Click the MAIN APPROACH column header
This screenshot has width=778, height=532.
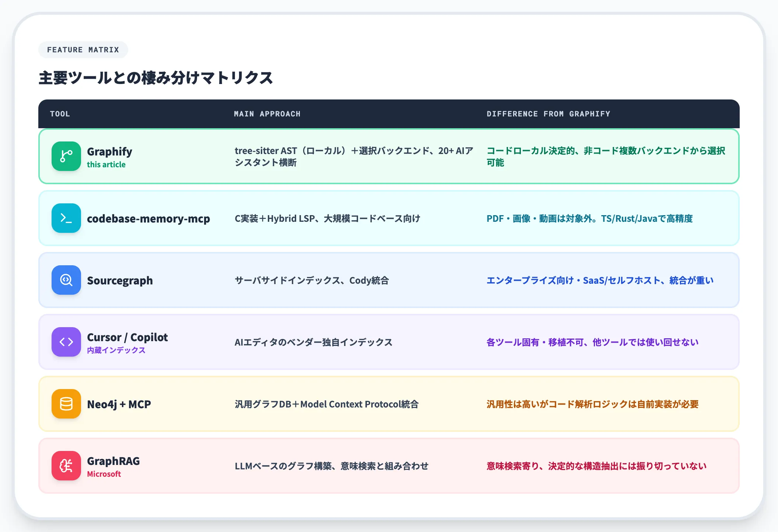267,114
